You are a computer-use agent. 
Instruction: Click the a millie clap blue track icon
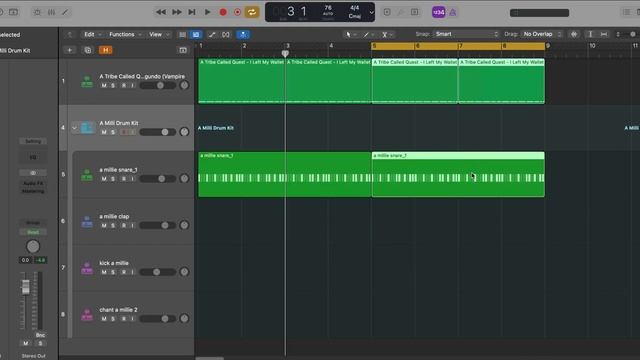[x=87, y=222]
